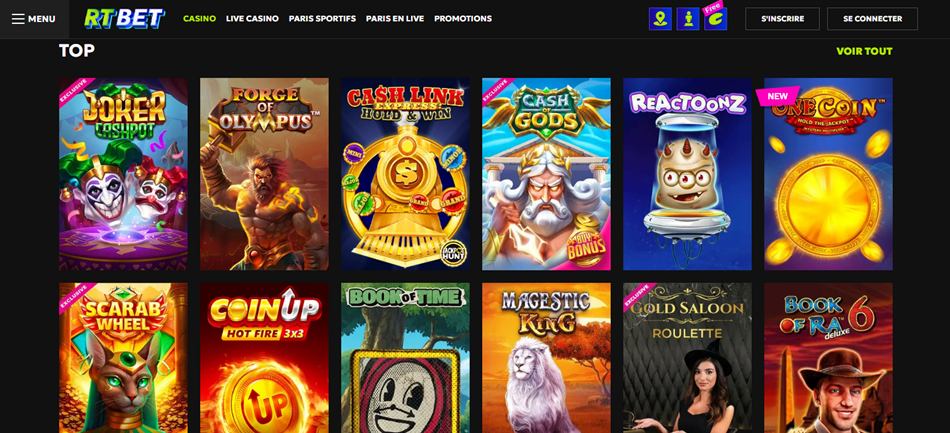Launch the Reactoonz game
Image resolution: width=950 pixels, height=433 pixels.
click(687, 174)
